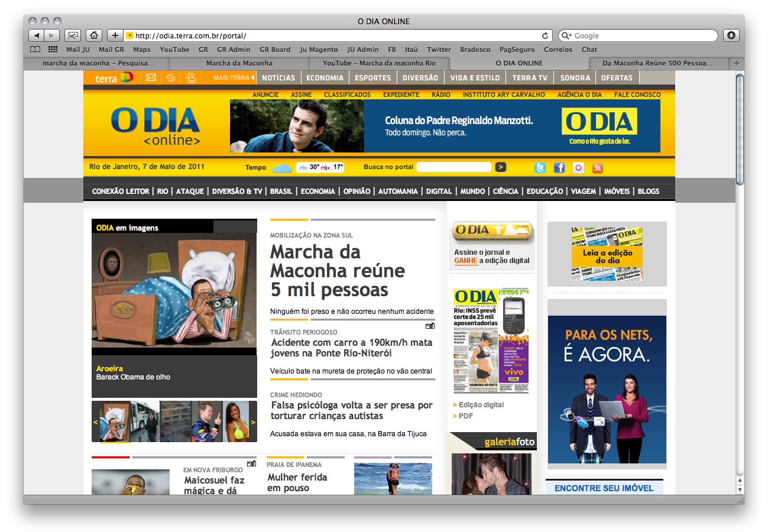Click the Padre Reginaldo Manzotti banner

tap(445, 126)
